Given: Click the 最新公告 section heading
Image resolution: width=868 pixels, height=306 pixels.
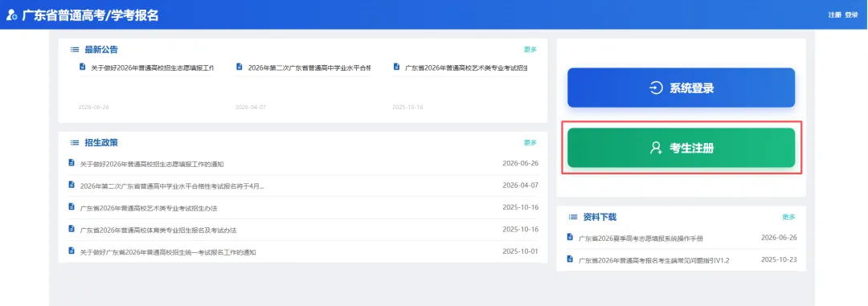Looking at the screenshot, I should pos(101,50).
